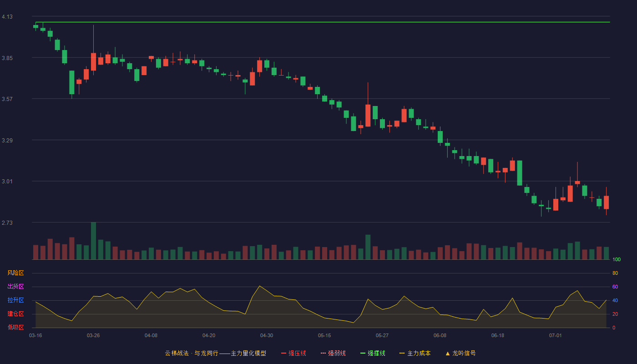Screen dimensions: 637x364
Task: Click the 建仓区 zone label
Action: click(x=15, y=314)
